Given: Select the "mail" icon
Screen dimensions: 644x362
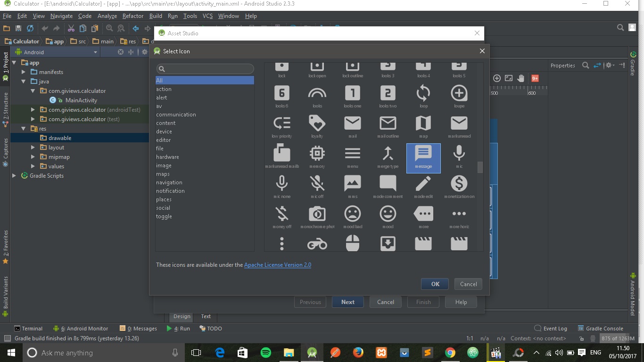Looking at the screenshot, I should click(352, 124).
